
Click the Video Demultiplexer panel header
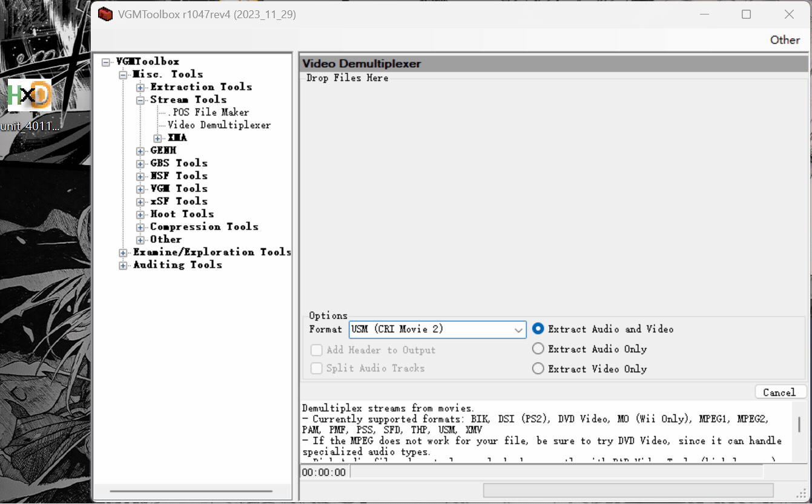[554, 64]
